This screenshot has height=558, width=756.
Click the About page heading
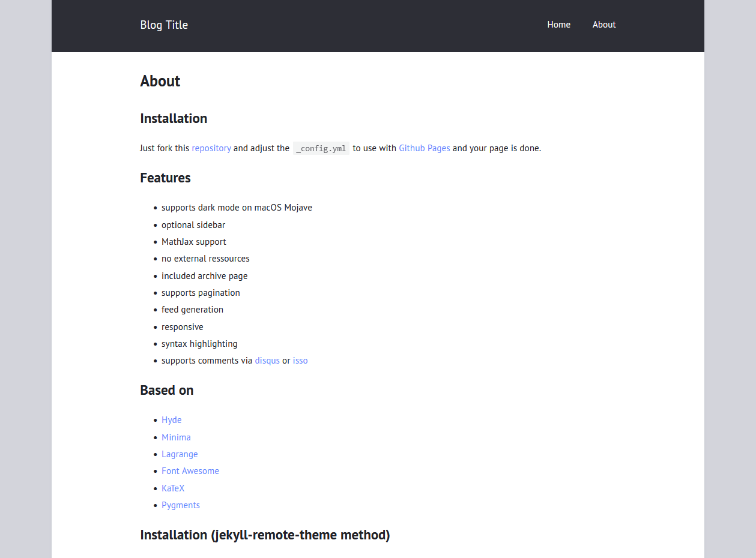tap(160, 81)
